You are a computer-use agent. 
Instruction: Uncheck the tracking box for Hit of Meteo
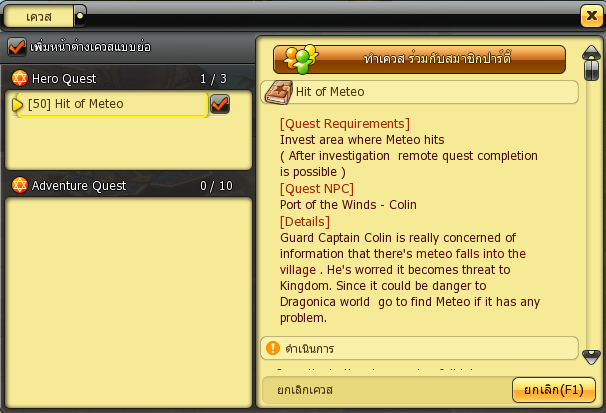click(220, 104)
